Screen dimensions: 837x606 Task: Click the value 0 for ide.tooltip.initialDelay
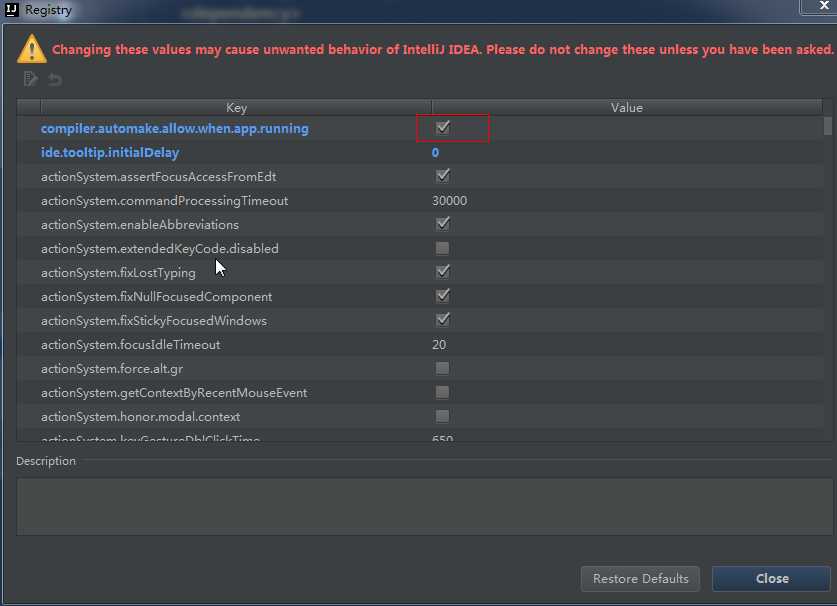435,153
